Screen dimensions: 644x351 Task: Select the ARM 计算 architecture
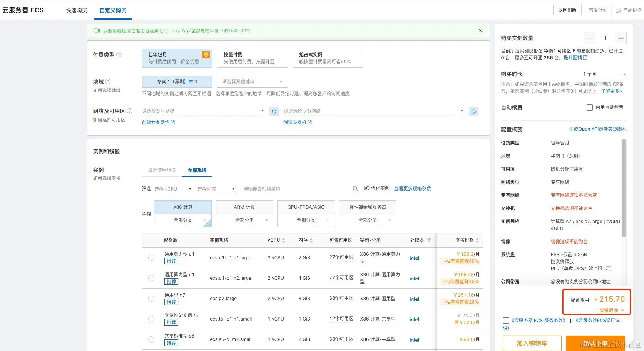pos(244,207)
